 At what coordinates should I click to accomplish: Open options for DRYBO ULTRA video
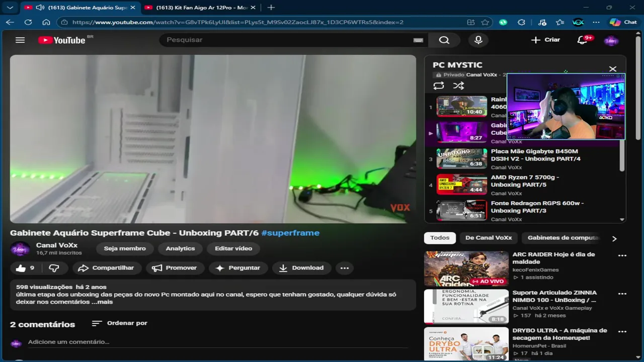622,332
